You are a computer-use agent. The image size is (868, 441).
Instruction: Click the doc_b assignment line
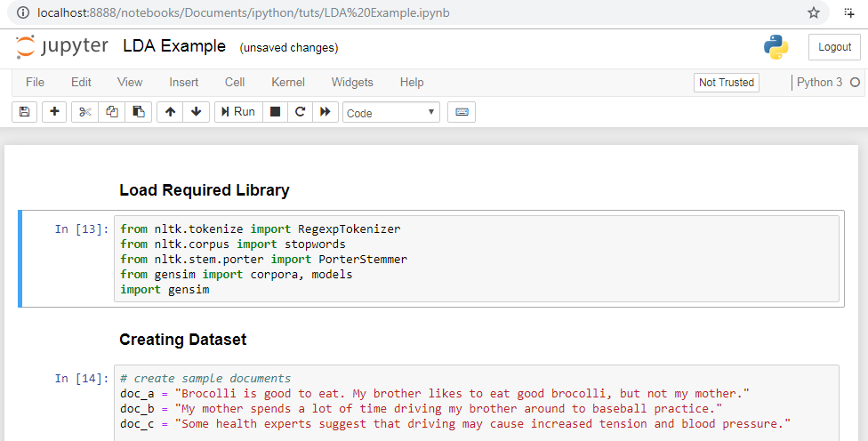click(x=422, y=409)
